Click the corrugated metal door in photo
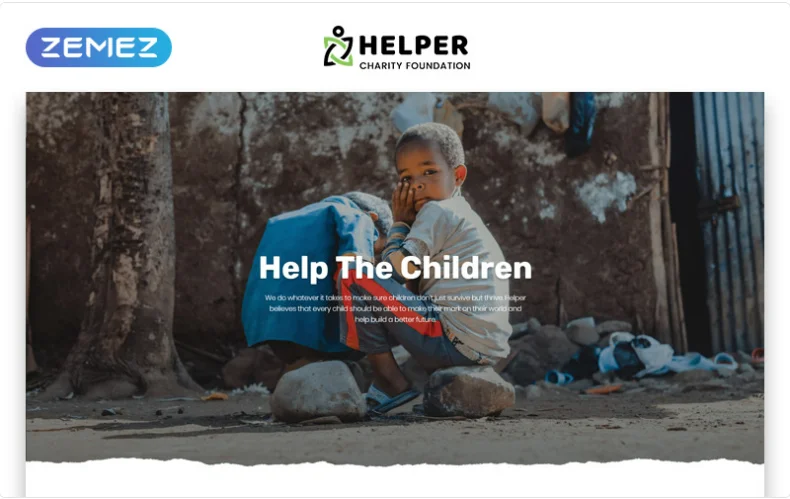Viewport: 790px width, 499px height. pyautogui.click(x=728, y=222)
